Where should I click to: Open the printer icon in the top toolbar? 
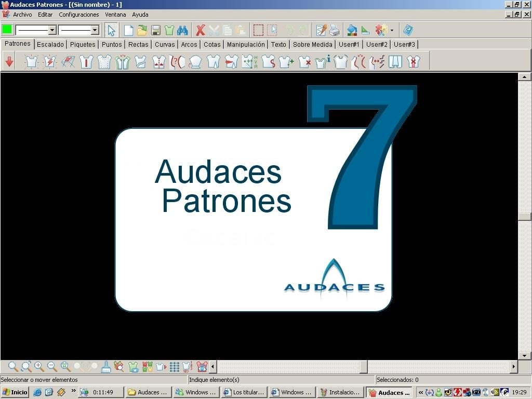tap(334, 30)
